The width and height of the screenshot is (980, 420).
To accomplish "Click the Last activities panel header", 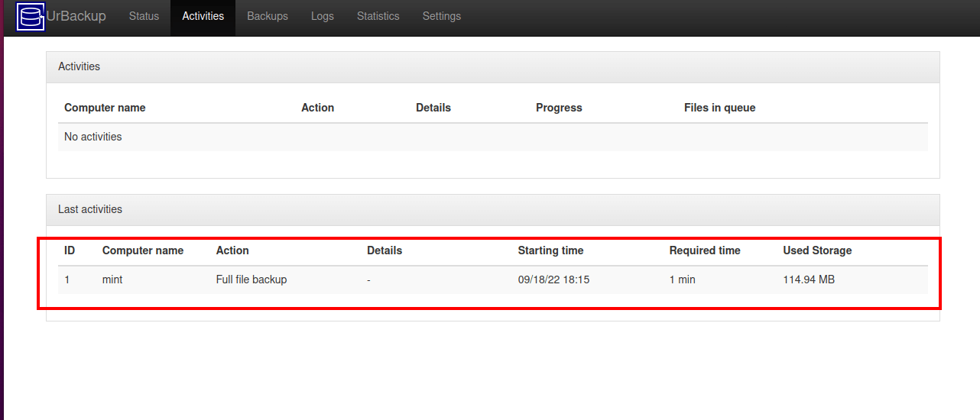I will pyautogui.click(x=493, y=209).
